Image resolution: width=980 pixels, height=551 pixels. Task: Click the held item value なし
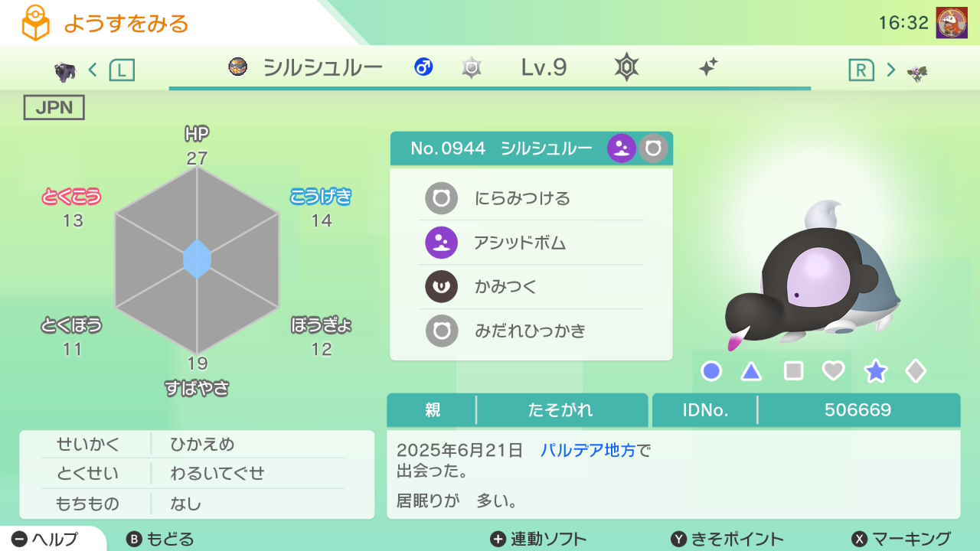click(186, 504)
